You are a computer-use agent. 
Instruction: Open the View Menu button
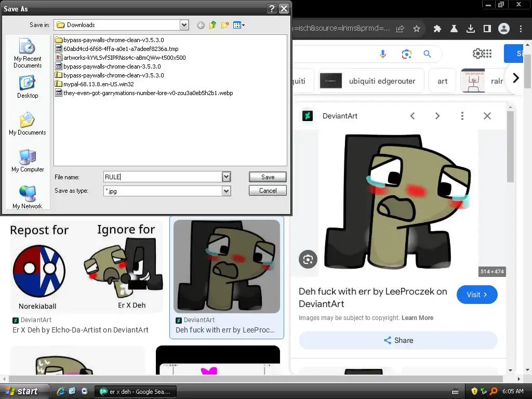(239, 25)
